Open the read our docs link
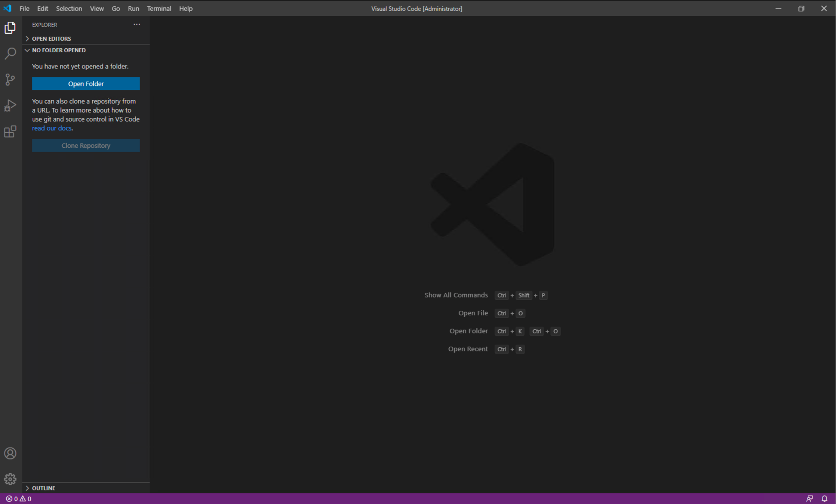This screenshot has height=504, width=836. (x=52, y=128)
